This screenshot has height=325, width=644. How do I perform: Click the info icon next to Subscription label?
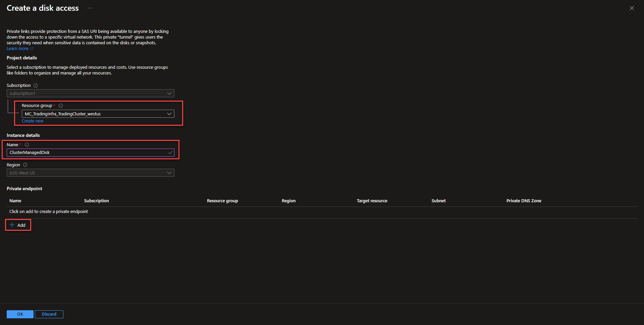(36, 86)
